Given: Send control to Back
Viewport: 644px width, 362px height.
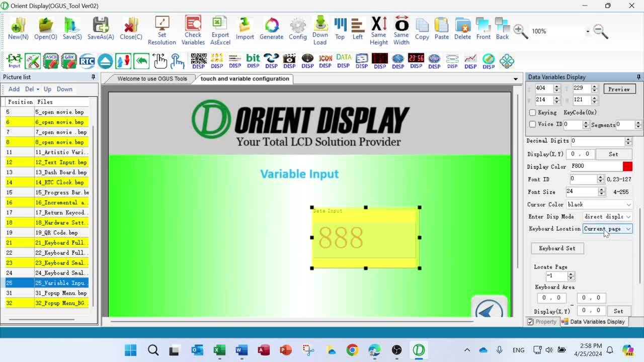Looking at the screenshot, I should click(503, 29).
